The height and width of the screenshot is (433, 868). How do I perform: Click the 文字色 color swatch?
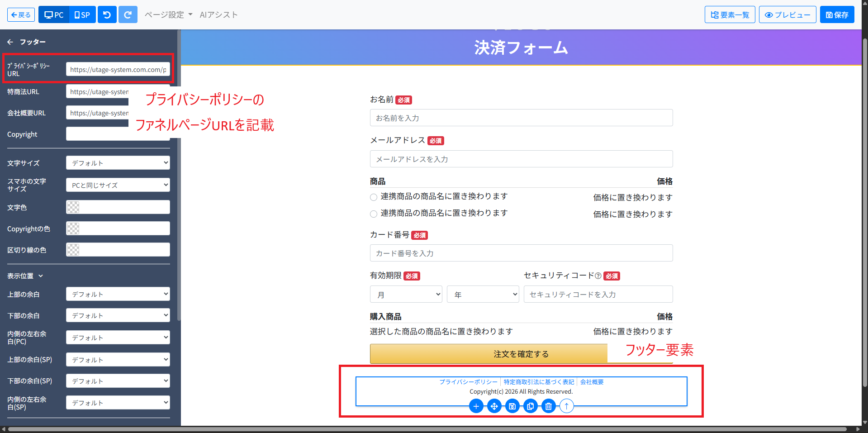coord(73,207)
